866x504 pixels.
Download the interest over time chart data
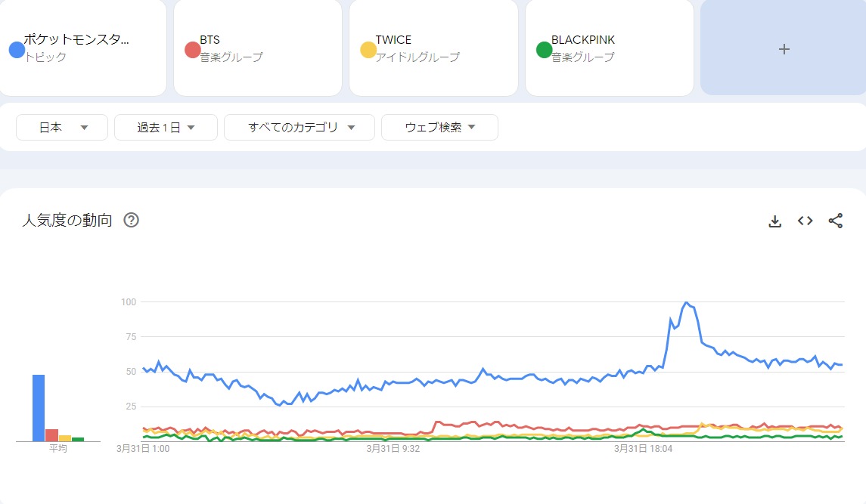click(774, 221)
